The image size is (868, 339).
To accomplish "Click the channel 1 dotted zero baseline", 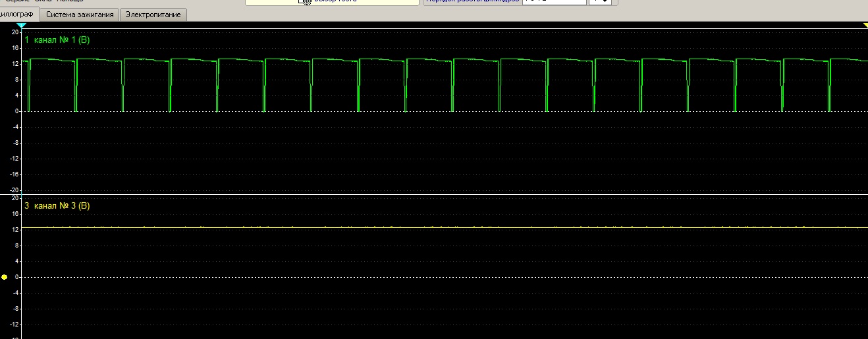I will click(445, 111).
